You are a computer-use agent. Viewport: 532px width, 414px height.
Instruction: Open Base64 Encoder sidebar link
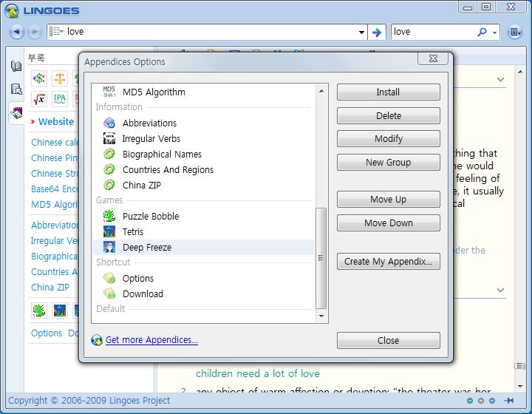[x=55, y=189]
